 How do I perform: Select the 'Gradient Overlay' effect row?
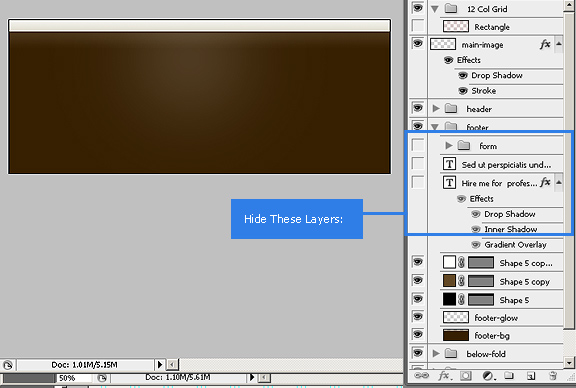point(515,245)
